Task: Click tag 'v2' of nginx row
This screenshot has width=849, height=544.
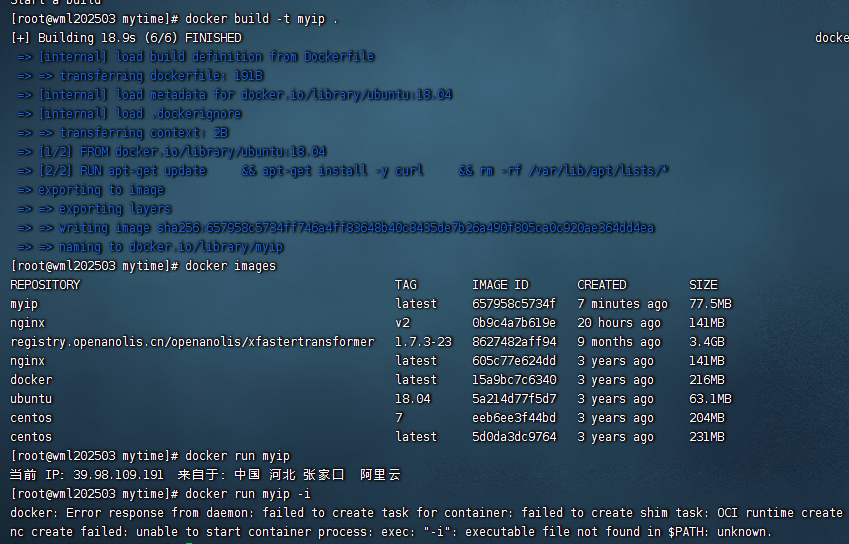Action: (x=402, y=323)
